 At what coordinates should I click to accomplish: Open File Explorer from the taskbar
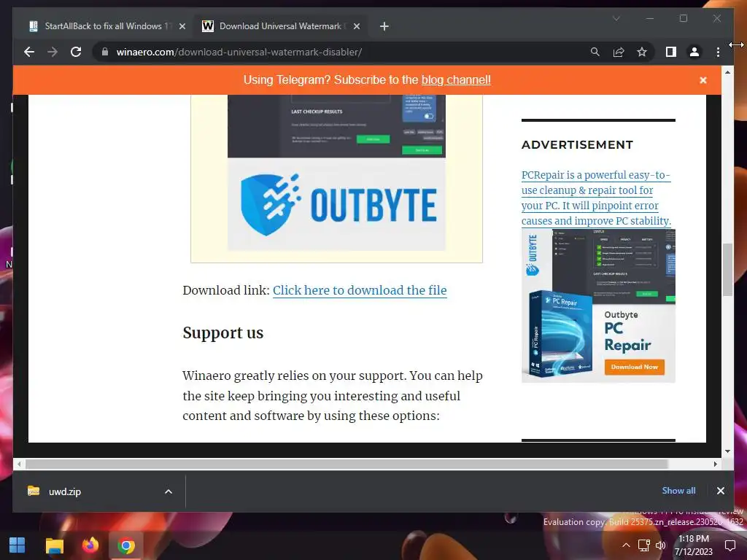(x=54, y=545)
